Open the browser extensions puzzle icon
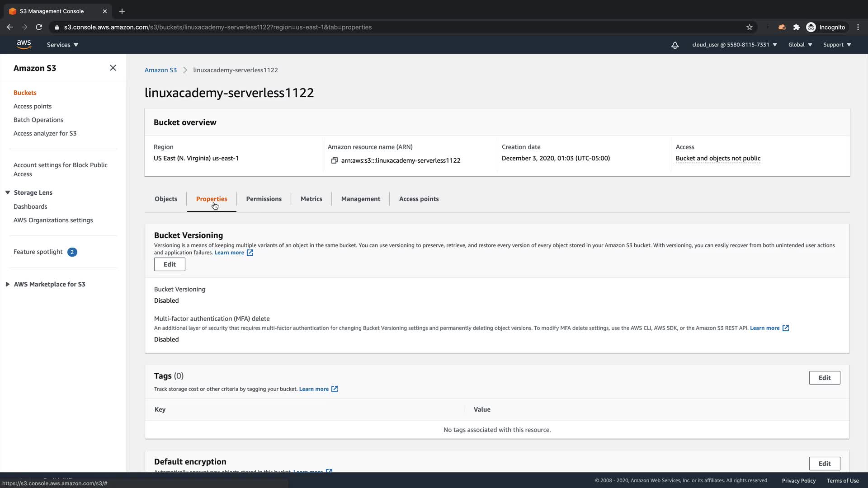This screenshot has height=488, width=868. coord(797,27)
